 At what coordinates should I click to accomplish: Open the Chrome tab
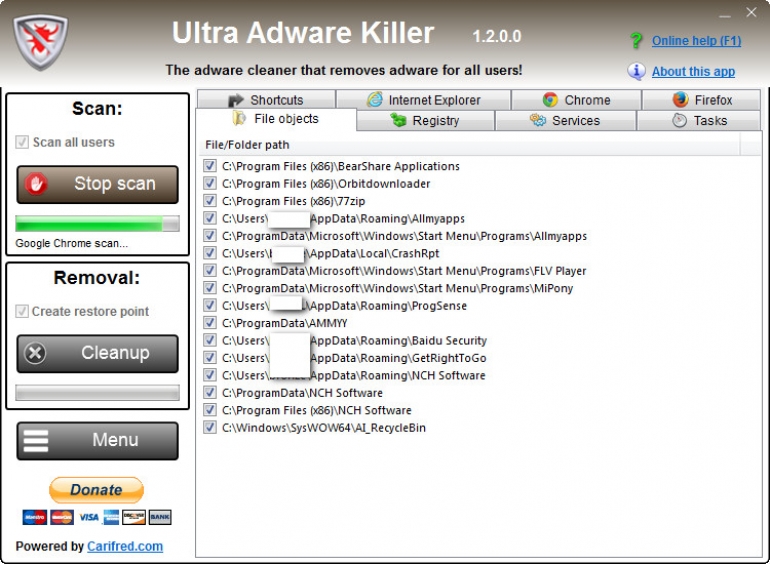577,100
